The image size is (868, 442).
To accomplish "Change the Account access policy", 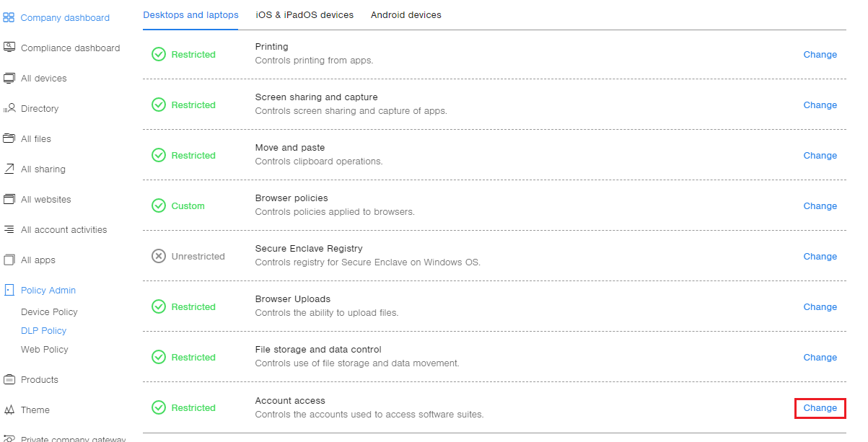I will [x=820, y=407].
